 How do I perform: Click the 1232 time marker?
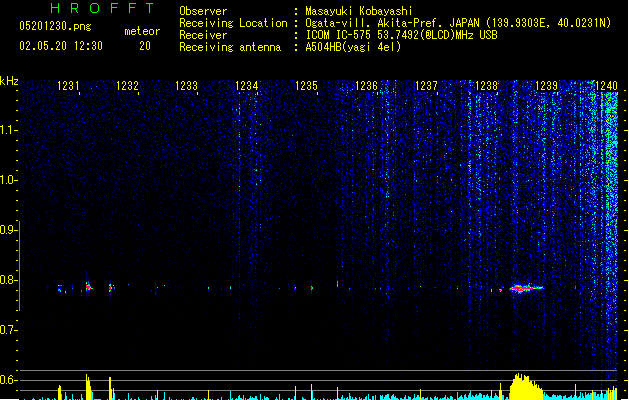[127, 86]
